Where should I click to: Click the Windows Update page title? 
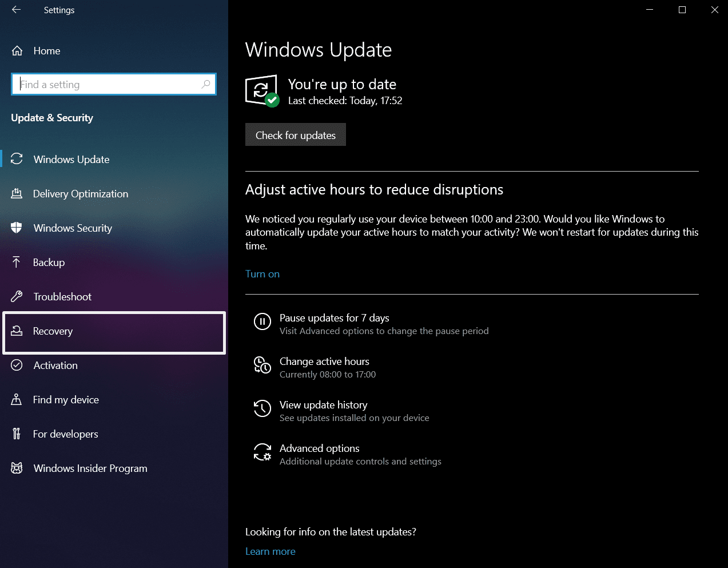(x=319, y=50)
